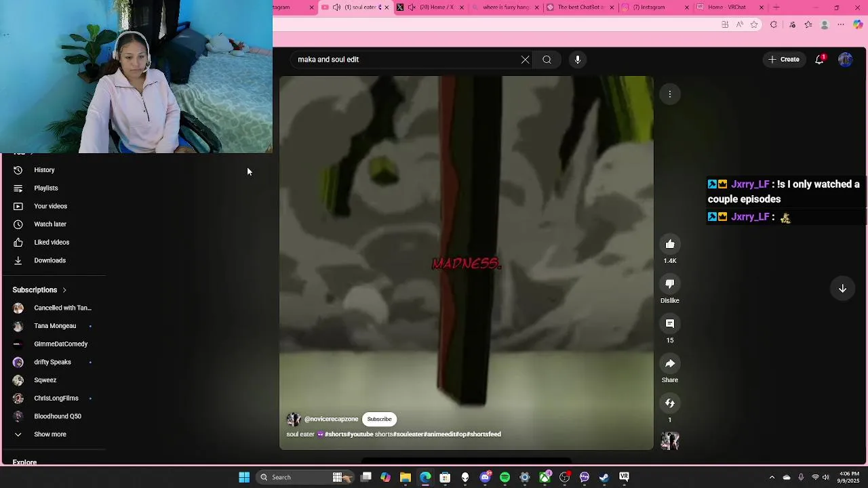Switch to 'The best ChatBot' tab
868x488 pixels.
580,7
